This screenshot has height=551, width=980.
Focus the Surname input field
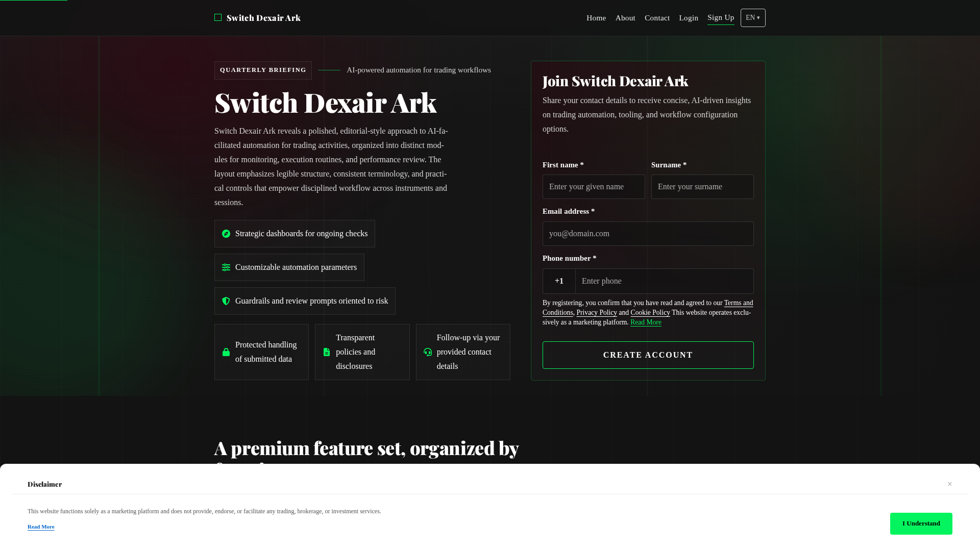click(x=702, y=187)
